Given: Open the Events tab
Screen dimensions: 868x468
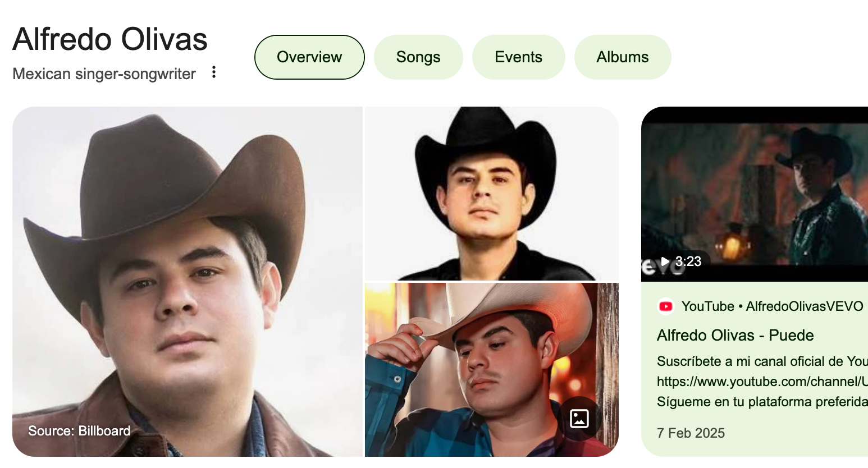Looking at the screenshot, I should click(518, 57).
